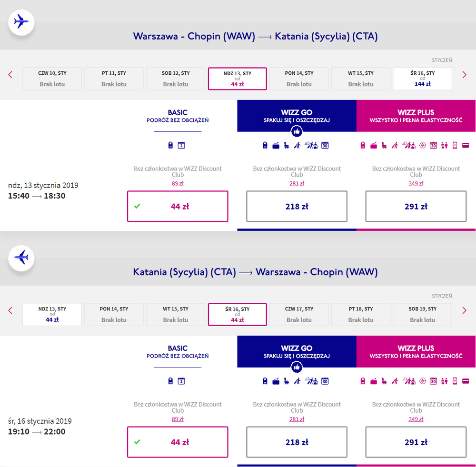Click the return WIZZ GO thumbs-up recommended badge
This screenshot has height=467, width=476.
297,367
